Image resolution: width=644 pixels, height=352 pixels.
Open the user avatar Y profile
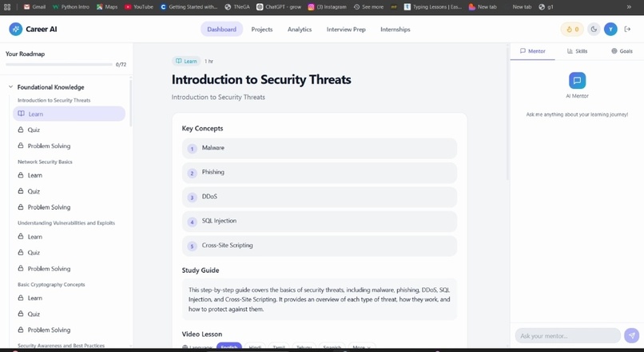click(610, 29)
